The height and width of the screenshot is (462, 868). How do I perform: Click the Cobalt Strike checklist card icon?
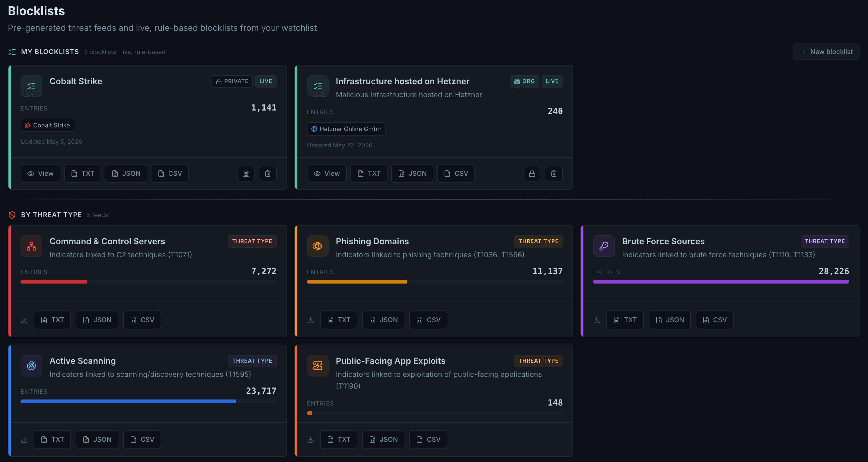click(x=31, y=86)
